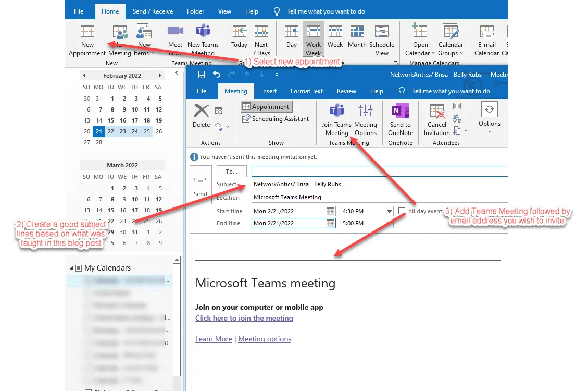The image size is (588, 391).
Task: Select Appointment in the Show group
Action: click(x=266, y=107)
